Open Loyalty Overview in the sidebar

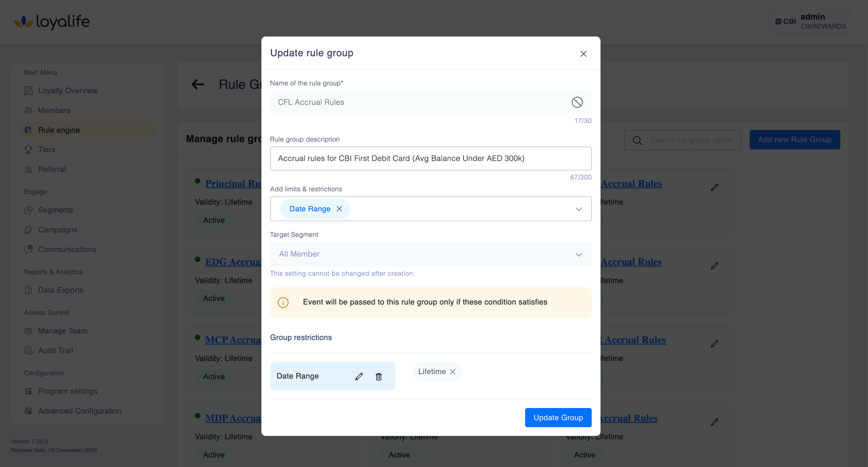pos(68,91)
